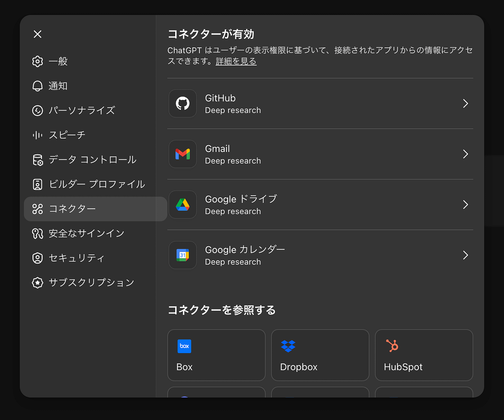Screen dimensions: 504x420
Task: Click Deep research under Google ドライブ
Action: (x=233, y=211)
